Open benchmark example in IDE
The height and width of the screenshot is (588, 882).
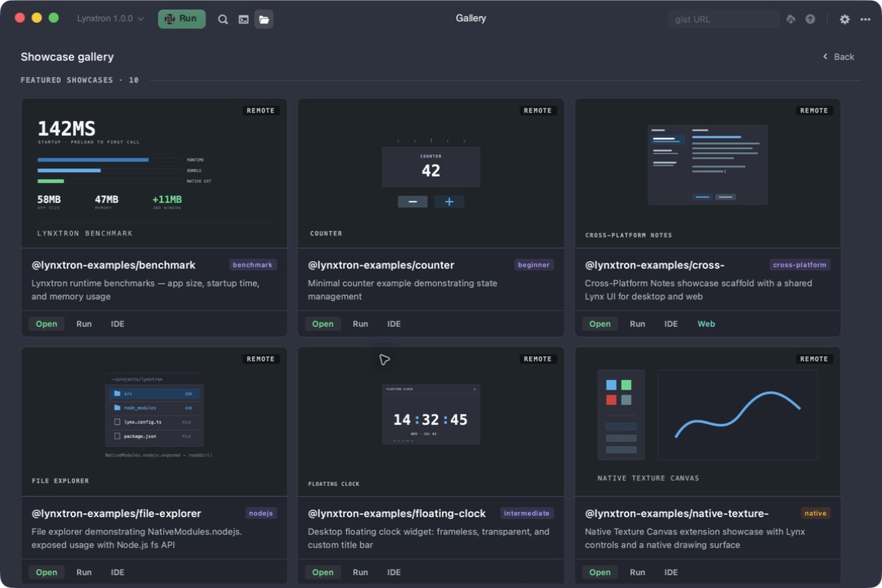pos(118,324)
